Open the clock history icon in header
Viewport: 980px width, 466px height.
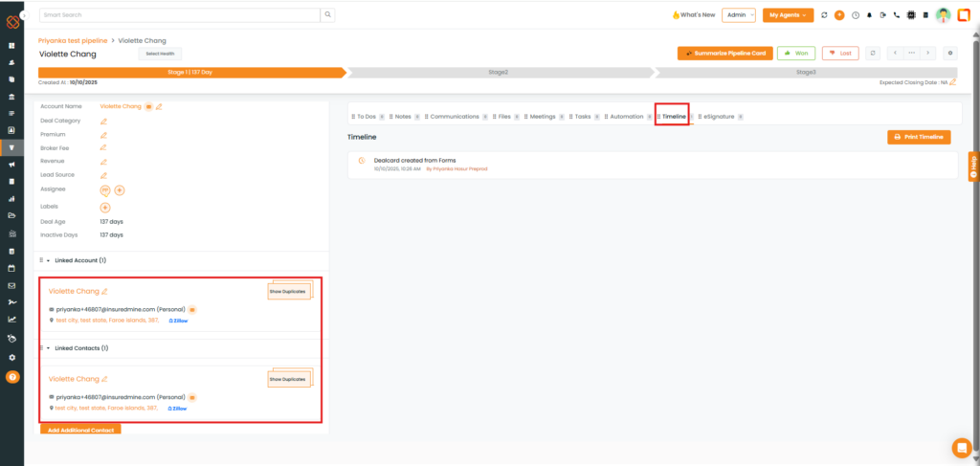tap(855, 15)
